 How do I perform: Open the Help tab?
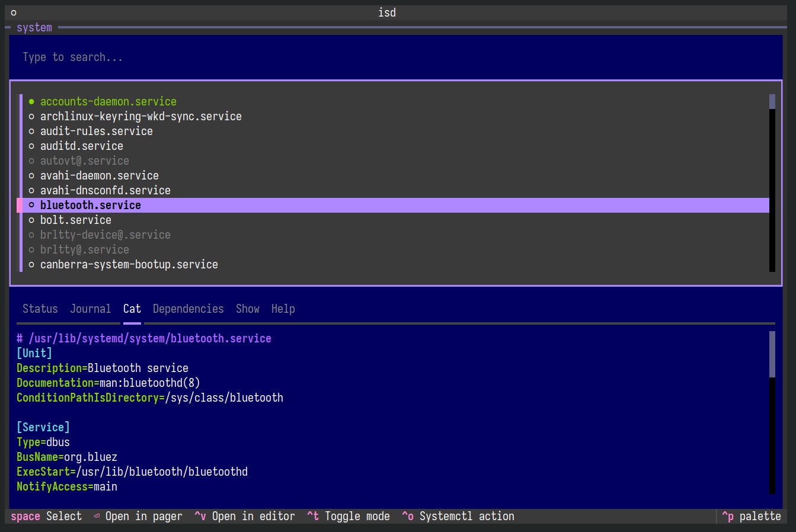pos(283,309)
